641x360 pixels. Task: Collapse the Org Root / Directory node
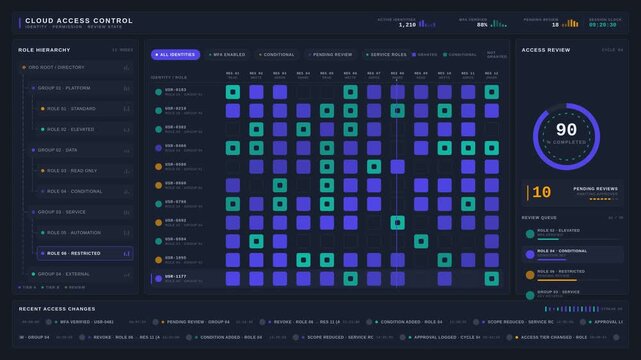click(x=76, y=67)
